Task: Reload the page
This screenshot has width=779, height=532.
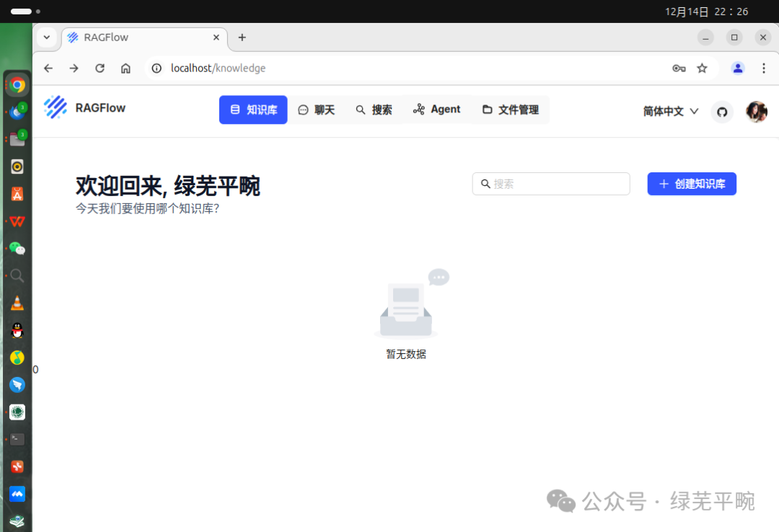Action: point(100,68)
